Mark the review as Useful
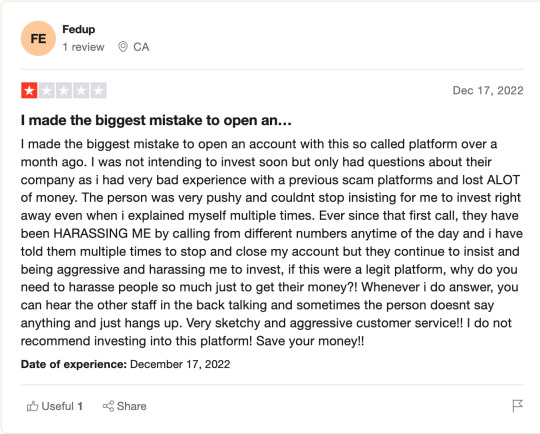 pos(55,406)
